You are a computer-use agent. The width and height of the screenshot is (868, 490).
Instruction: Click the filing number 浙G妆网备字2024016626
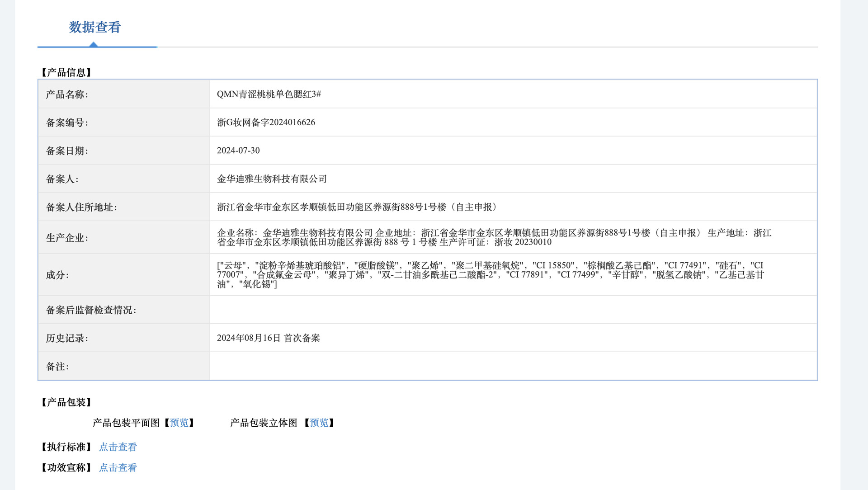coord(266,122)
